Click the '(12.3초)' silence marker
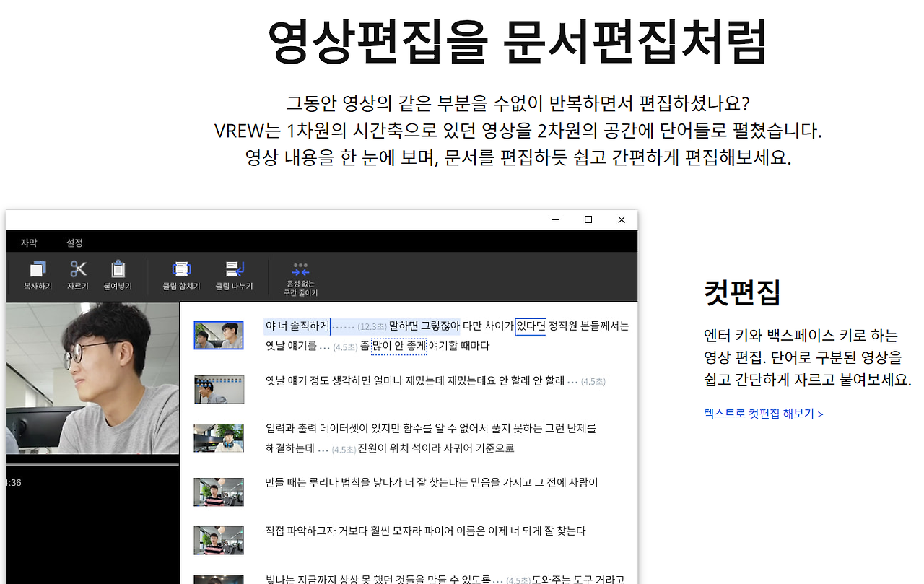 pos(372,327)
